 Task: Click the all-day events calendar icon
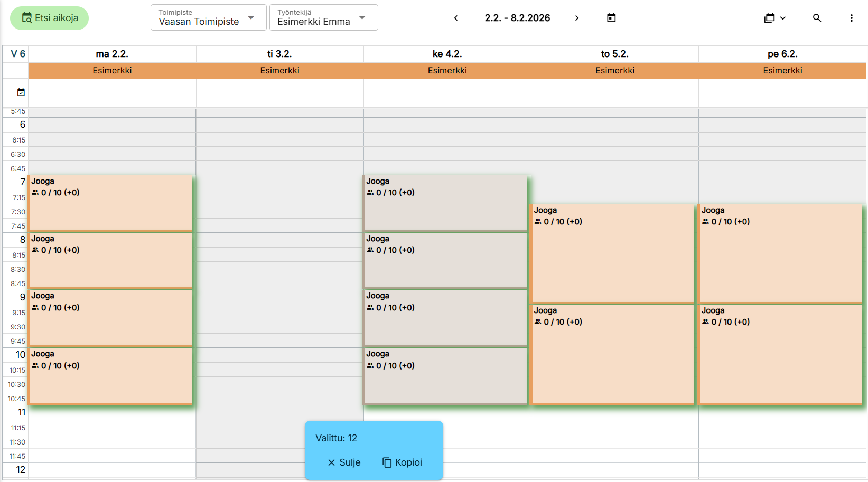pyautogui.click(x=21, y=92)
